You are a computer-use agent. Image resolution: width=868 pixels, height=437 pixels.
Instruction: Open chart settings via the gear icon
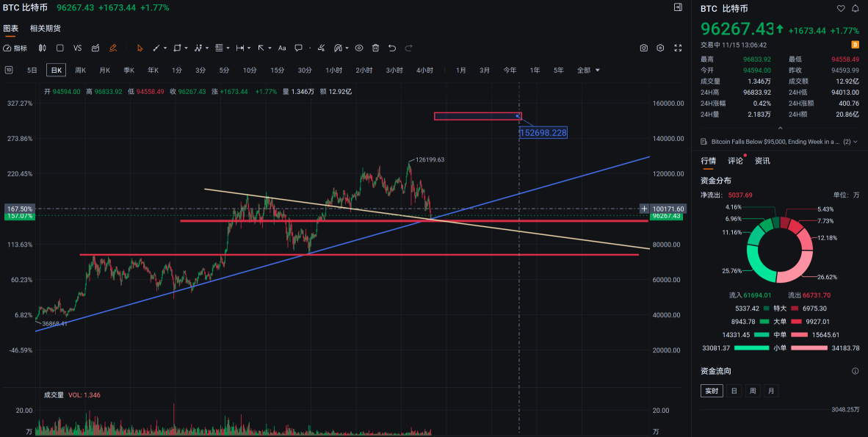(x=660, y=48)
